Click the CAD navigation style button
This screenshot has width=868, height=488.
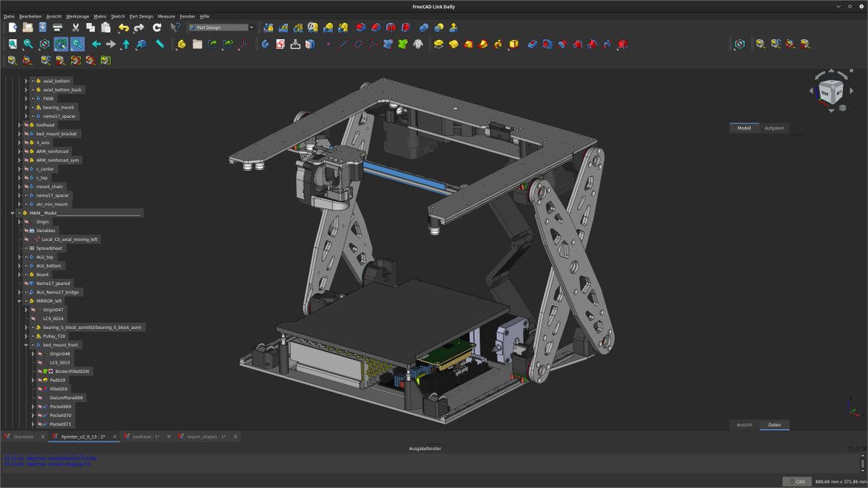pos(796,481)
